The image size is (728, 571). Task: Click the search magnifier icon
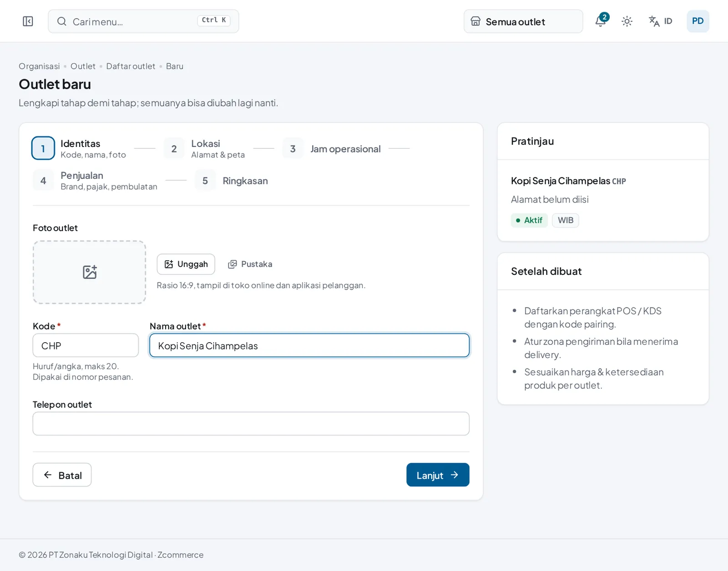pos(62,21)
